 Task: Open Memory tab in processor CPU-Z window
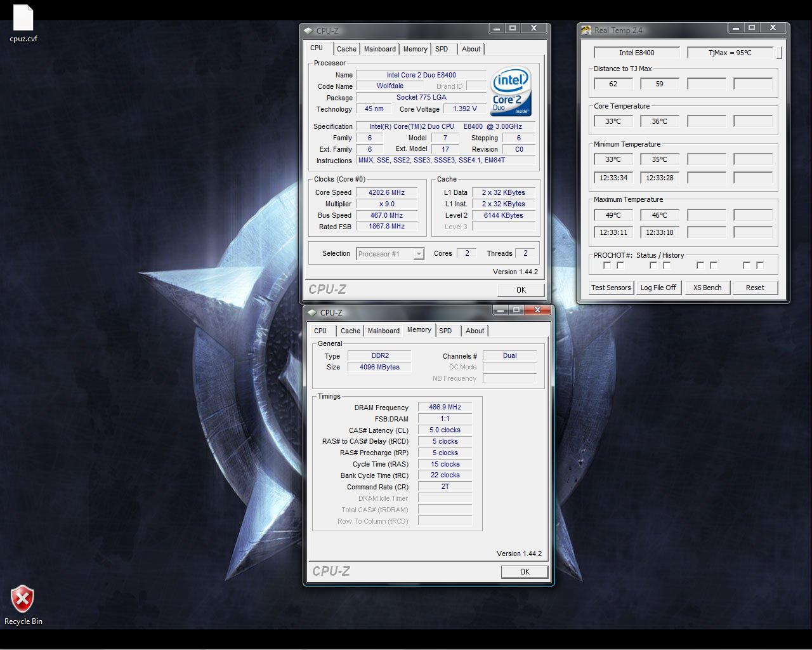[416, 49]
